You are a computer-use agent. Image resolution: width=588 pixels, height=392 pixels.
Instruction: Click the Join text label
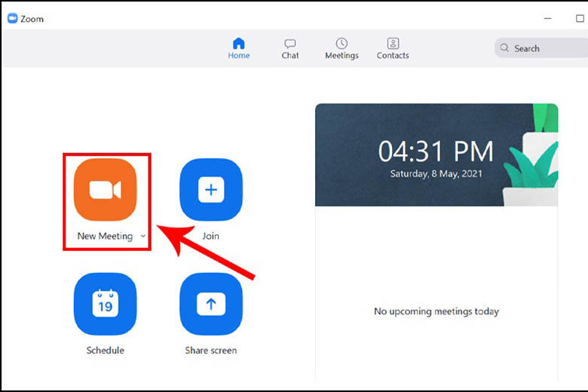211,237
